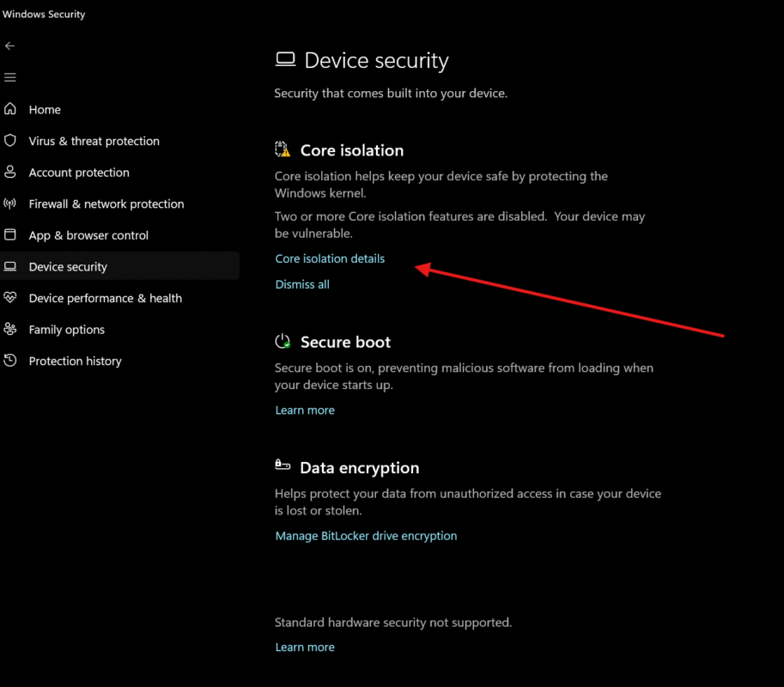
Task: Select Device security in sidebar
Action: [x=119, y=266]
